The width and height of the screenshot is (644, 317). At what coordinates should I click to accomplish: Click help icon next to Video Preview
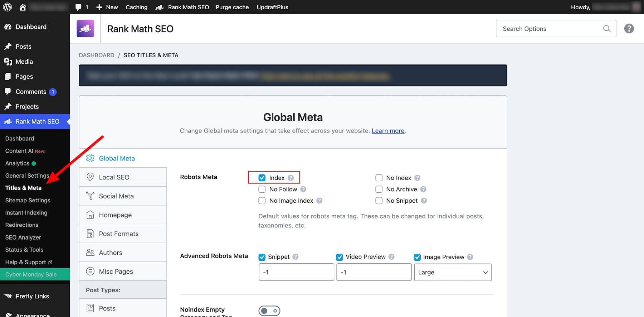[x=391, y=257]
